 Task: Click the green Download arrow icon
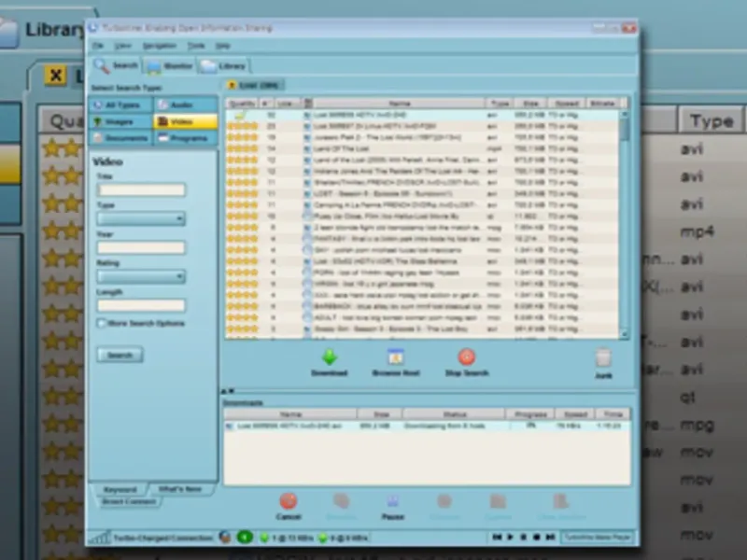point(330,357)
